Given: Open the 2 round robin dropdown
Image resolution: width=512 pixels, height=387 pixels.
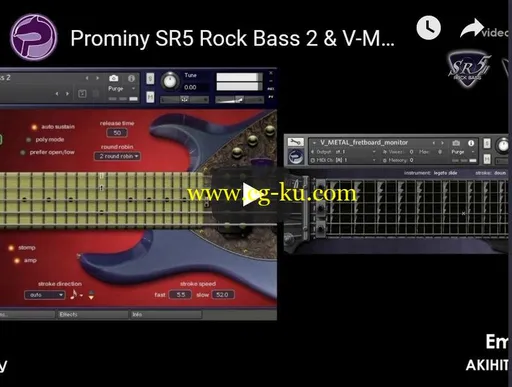Looking at the screenshot, I should pyautogui.click(x=117, y=156).
